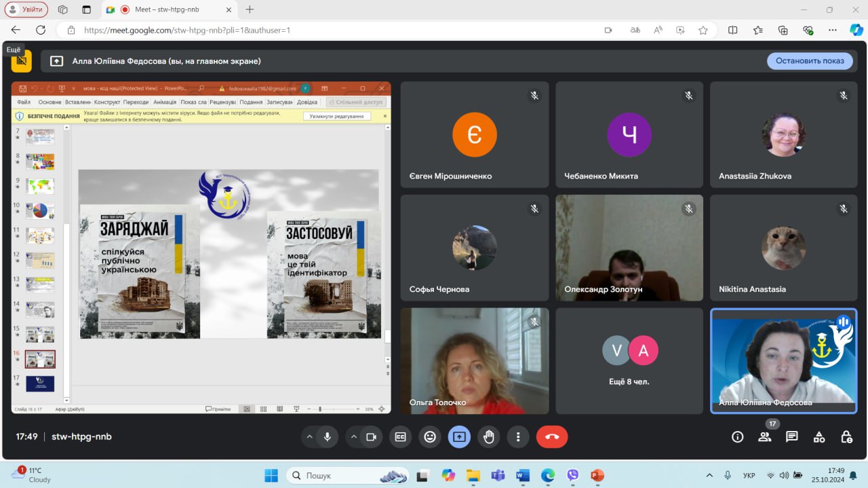Screen dimensions: 868x488
Task: Click the red leave call button
Action: (552, 436)
